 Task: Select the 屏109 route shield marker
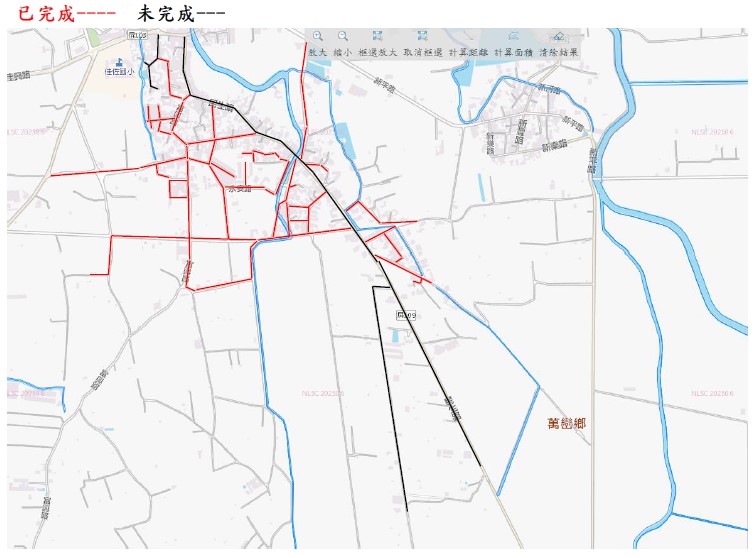[x=406, y=316]
